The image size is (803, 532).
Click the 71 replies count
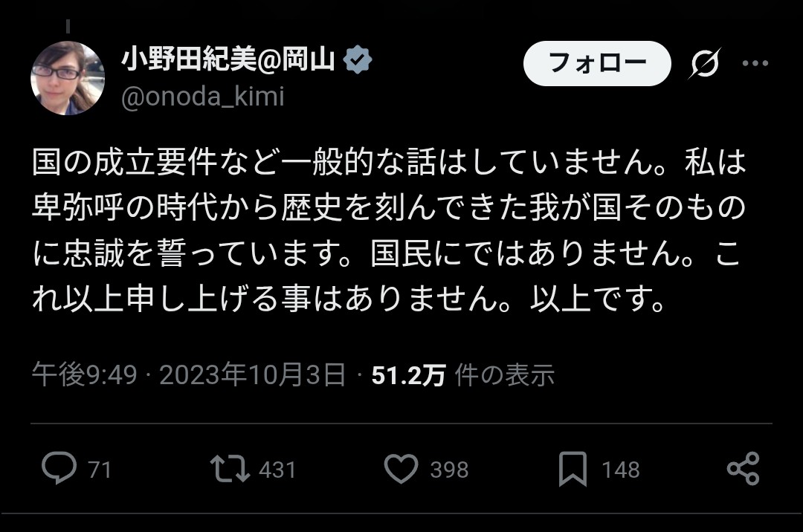100,470
